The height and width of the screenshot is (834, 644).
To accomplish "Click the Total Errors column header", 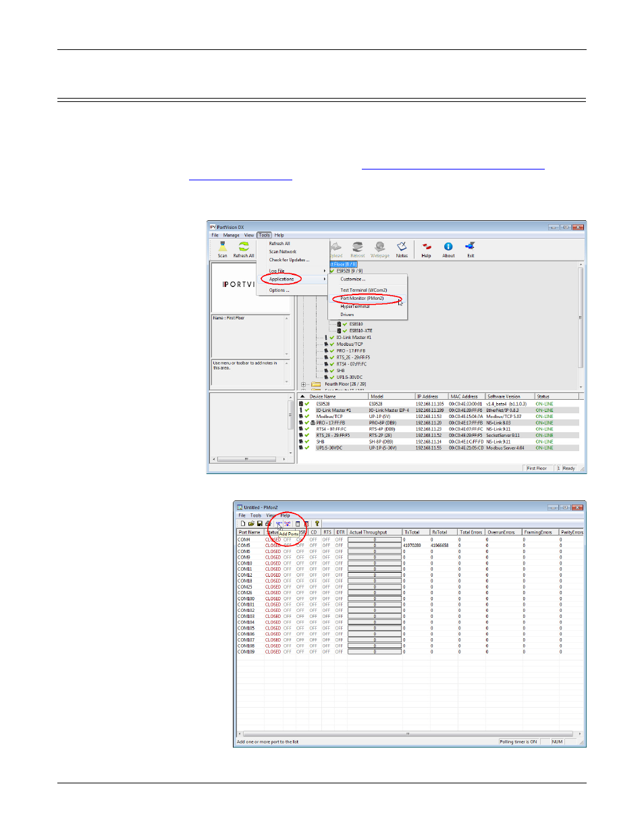I will (x=472, y=532).
